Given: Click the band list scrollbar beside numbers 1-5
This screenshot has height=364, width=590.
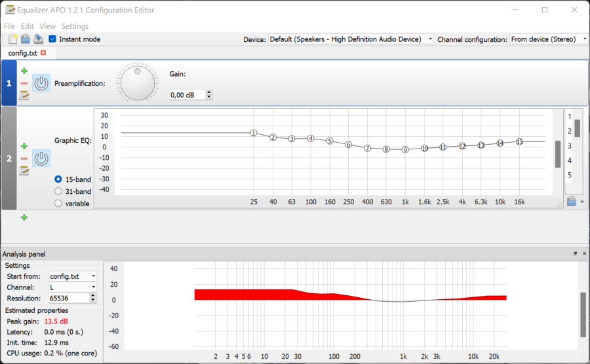Looking at the screenshot, I should click(x=577, y=128).
